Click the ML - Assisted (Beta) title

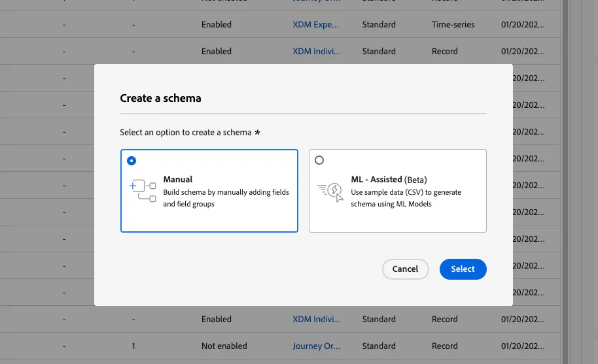pyautogui.click(x=389, y=180)
